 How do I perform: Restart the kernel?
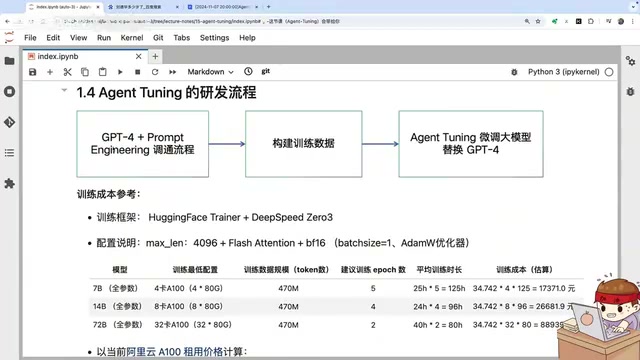click(155, 72)
